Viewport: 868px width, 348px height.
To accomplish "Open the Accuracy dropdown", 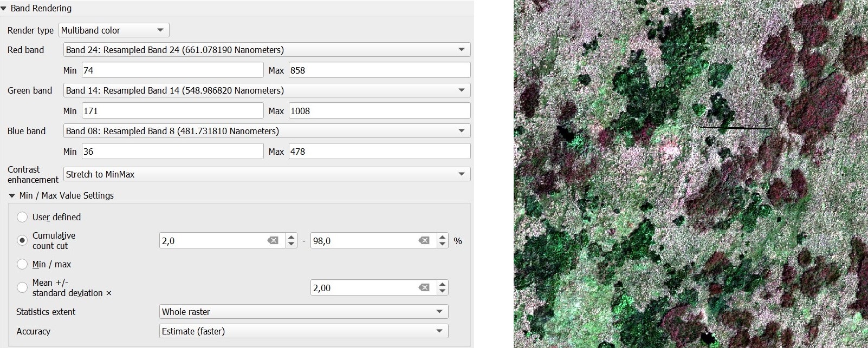I will point(303,331).
